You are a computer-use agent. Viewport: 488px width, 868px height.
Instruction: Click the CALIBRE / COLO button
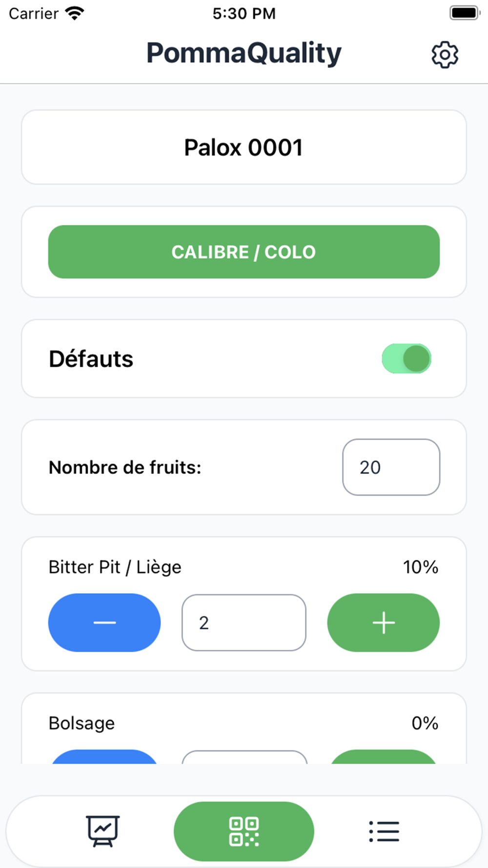(x=244, y=252)
